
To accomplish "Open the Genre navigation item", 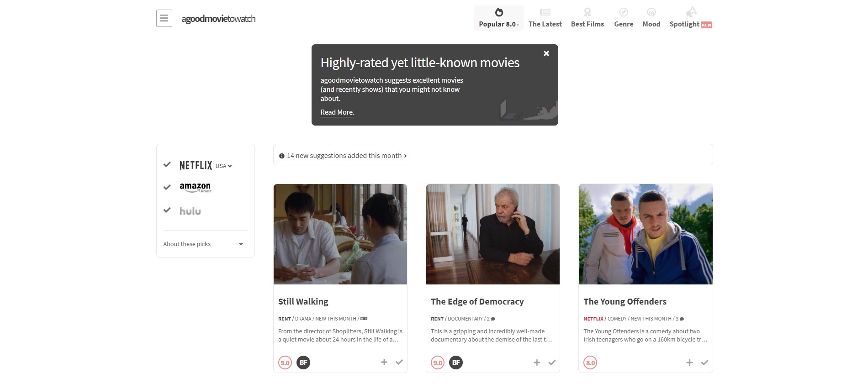I will pos(624,18).
